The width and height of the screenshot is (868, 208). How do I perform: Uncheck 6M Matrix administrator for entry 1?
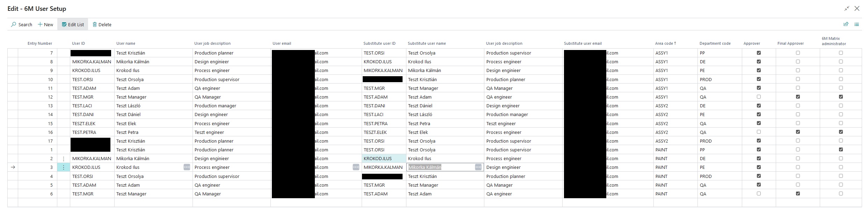pos(841,150)
